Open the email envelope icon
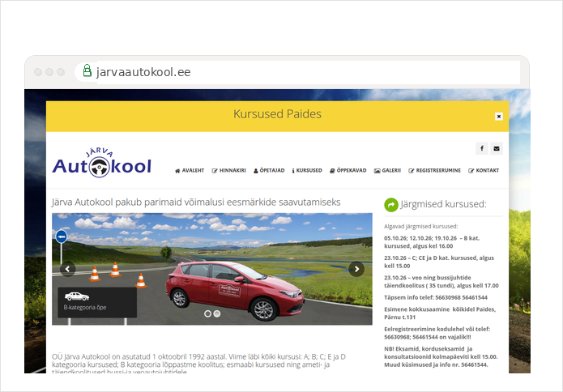The width and height of the screenshot is (563, 392). coord(497,148)
